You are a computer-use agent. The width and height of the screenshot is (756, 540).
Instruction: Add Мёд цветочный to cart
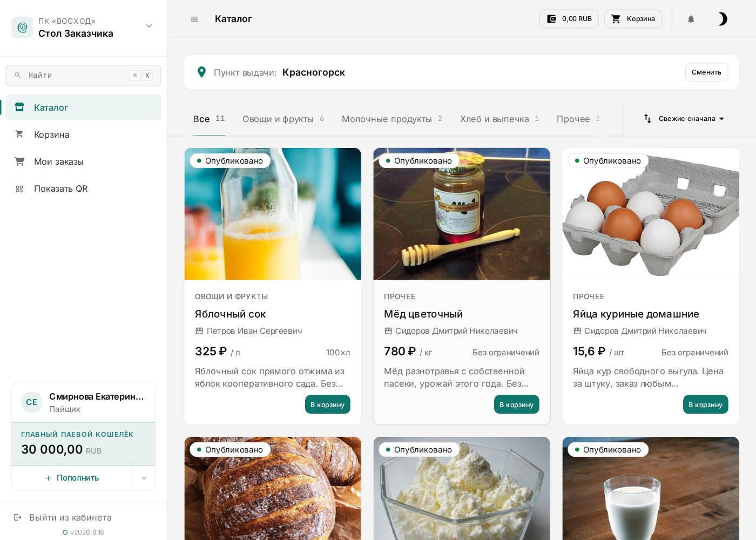[x=516, y=404]
